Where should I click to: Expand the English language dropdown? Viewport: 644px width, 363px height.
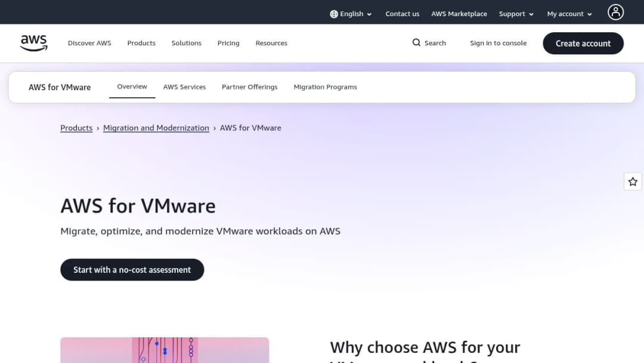pos(351,14)
